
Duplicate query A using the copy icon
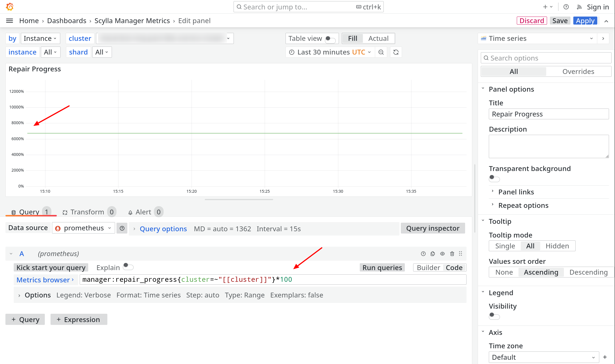pos(433,254)
